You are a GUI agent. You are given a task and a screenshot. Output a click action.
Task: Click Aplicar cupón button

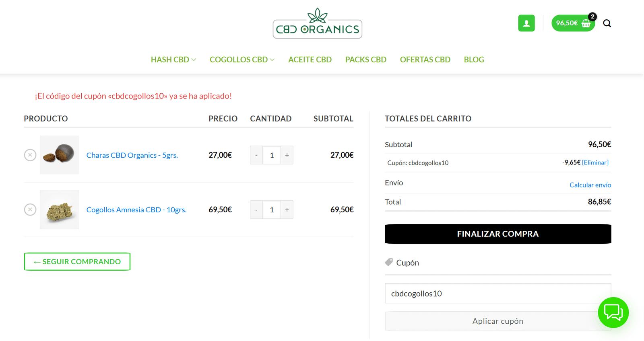(x=498, y=321)
